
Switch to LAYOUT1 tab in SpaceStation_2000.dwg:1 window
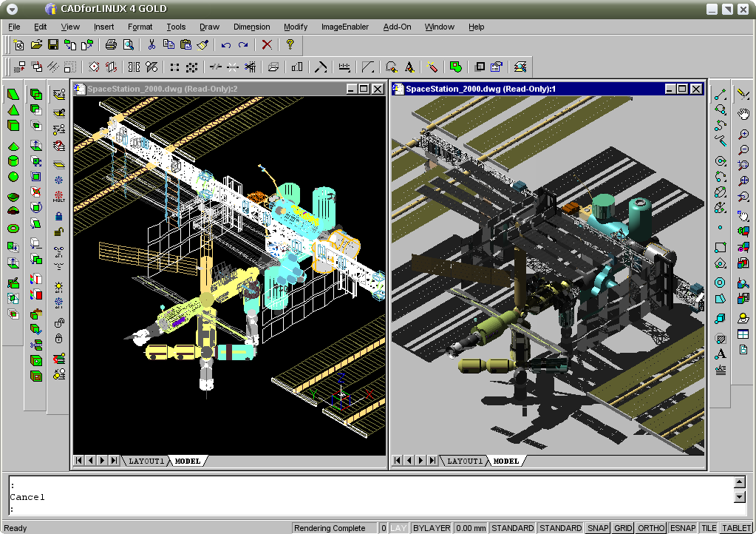click(x=465, y=461)
